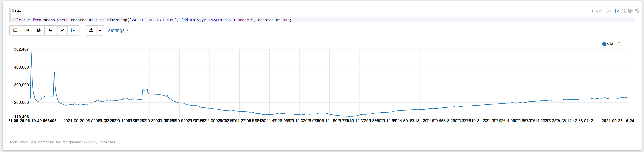
Task: Click the blue VALUE legend circle
Action: coord(604,44)
